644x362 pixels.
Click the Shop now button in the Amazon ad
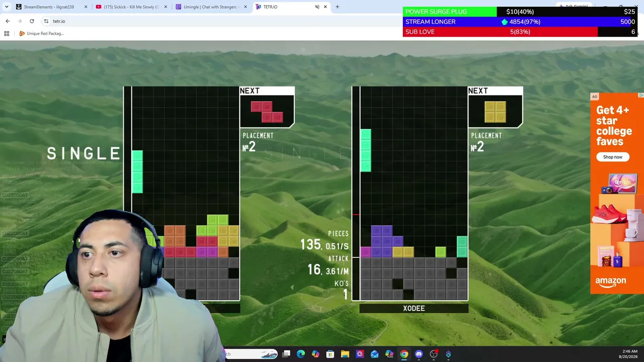[x=613, y=157]
